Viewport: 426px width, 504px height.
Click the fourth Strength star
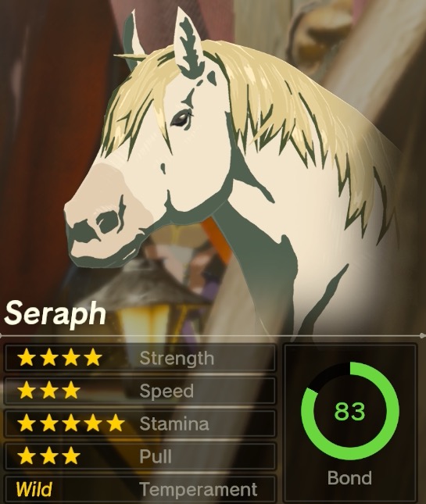[92, 358]
